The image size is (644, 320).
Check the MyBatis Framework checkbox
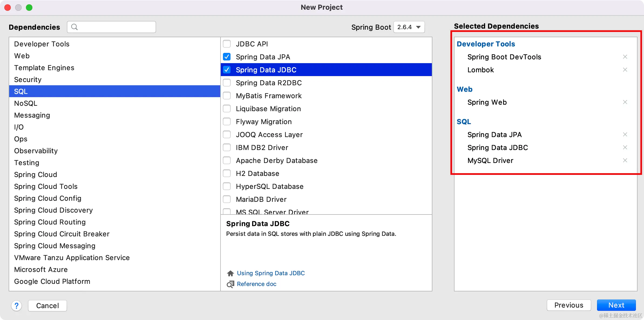pos(227,96)
